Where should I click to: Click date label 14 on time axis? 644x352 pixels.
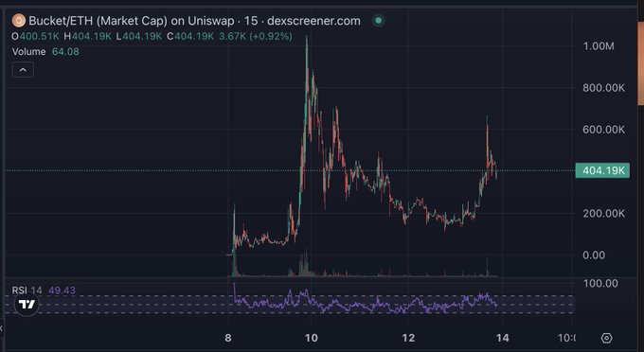(502, 338)
